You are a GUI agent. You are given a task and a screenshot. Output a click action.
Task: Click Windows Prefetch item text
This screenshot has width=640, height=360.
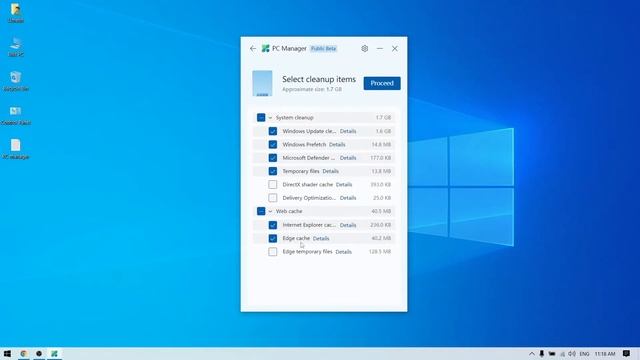304,144
